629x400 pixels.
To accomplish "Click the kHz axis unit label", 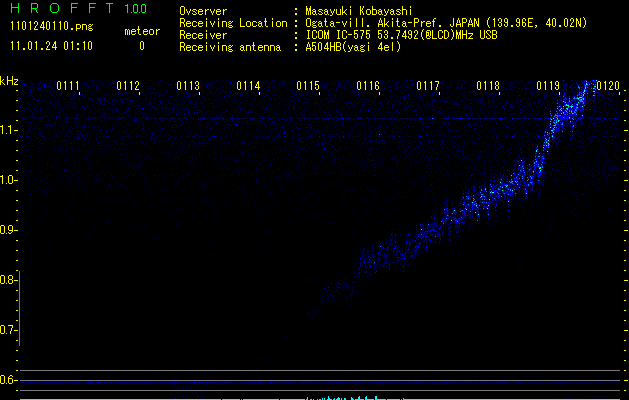I will coord(9,81).
